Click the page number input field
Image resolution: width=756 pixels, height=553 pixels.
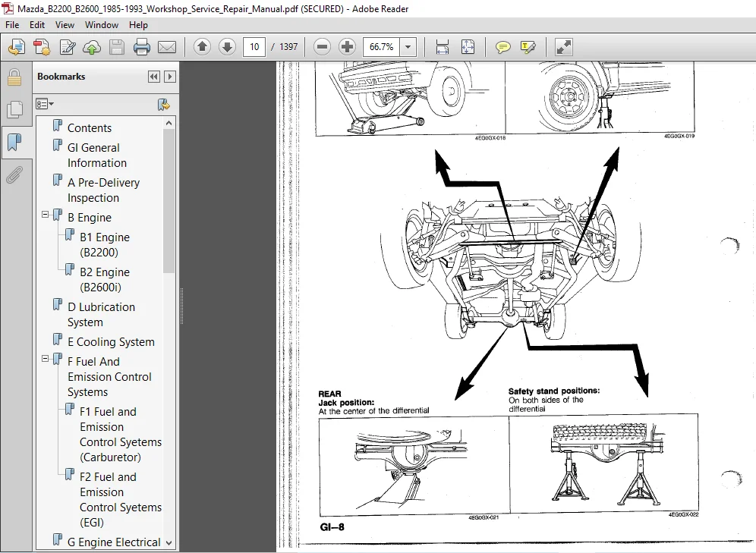pyautogui.click(x=254, y=47)
